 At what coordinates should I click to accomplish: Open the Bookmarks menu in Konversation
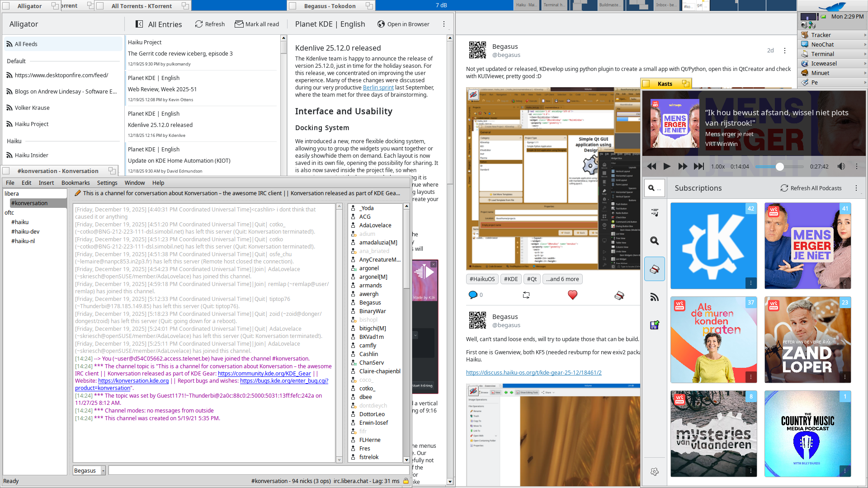[75, 183]
